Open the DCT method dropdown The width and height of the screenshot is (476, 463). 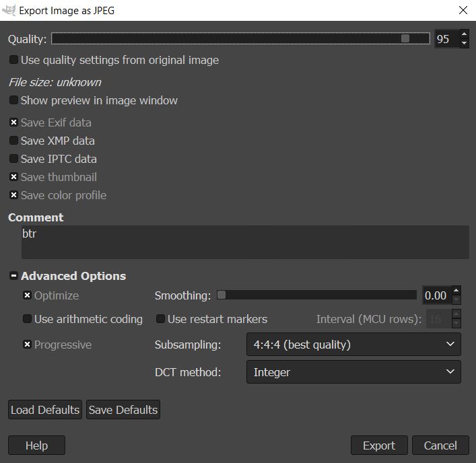tap(353, 371)
